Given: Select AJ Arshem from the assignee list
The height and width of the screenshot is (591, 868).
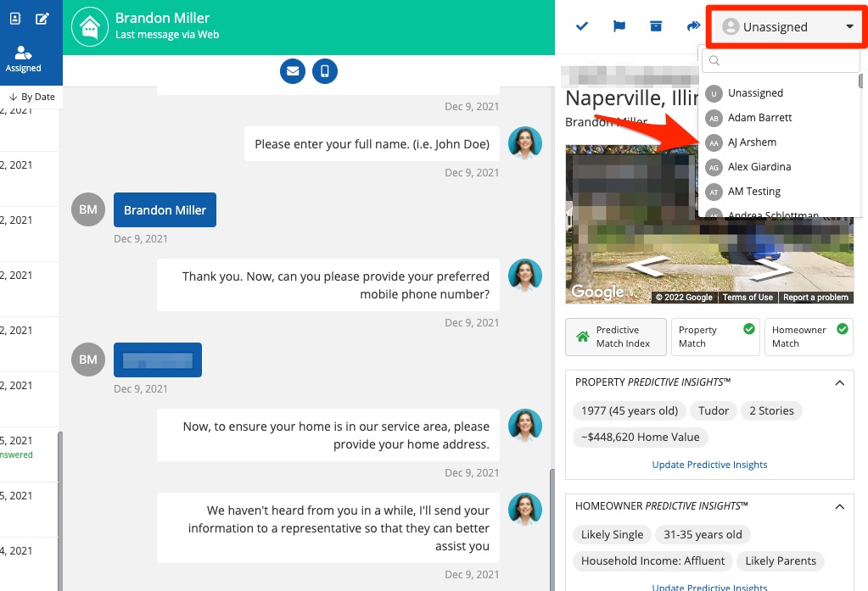Looking at the screenshot, I should (752, 142).
